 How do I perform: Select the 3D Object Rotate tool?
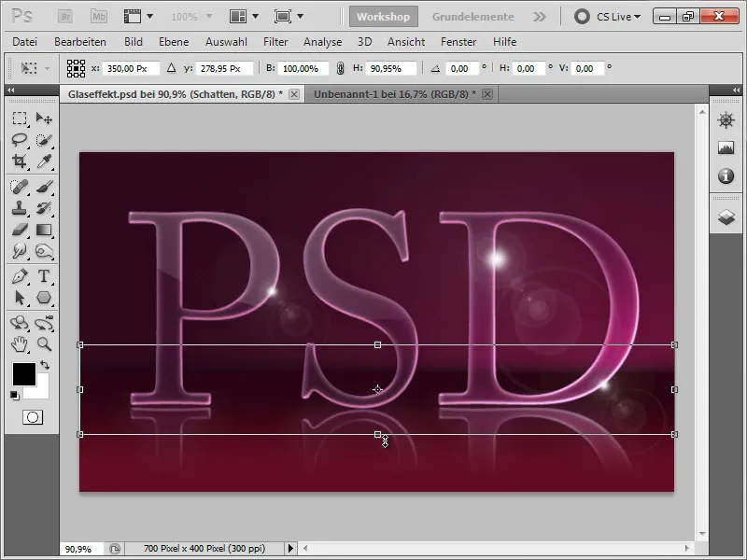click(20, 323)
